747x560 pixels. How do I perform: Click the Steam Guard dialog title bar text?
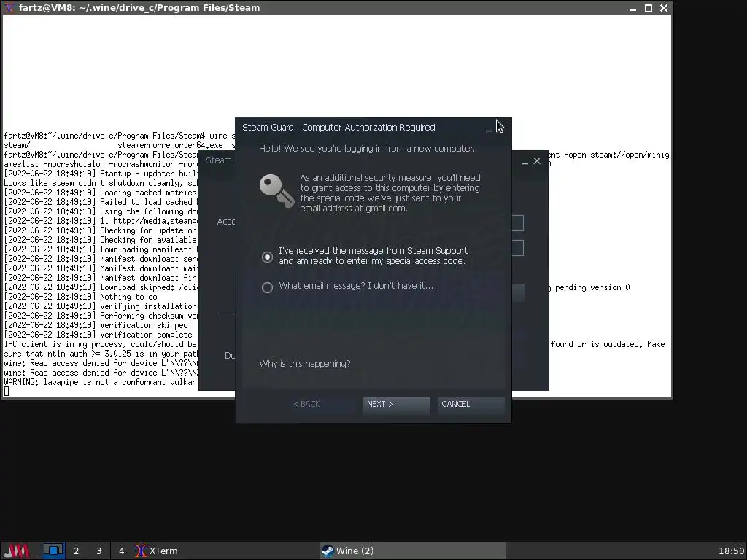[x=338, y=128]
